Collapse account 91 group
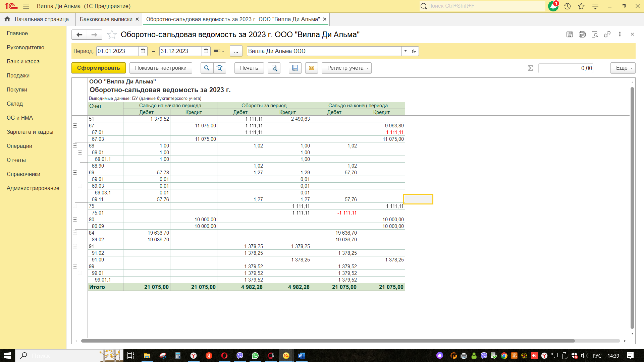The image size is (644, 362). [75, 246]
